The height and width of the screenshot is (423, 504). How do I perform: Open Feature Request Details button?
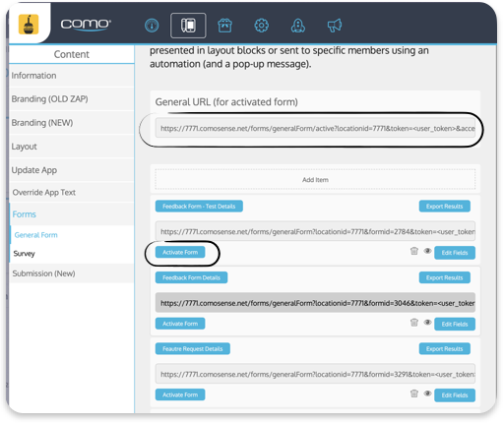(x=193, y=349)
